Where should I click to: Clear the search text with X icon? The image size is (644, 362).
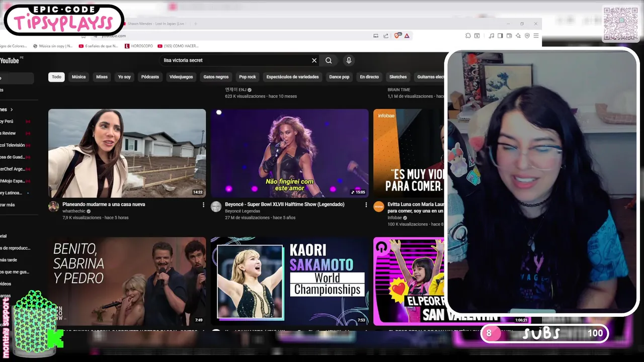tap(314, 60)
